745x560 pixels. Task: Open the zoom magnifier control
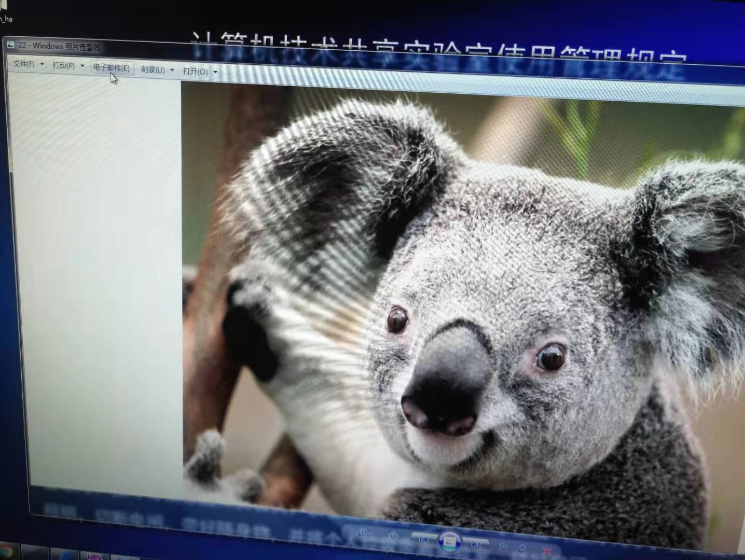363,533
